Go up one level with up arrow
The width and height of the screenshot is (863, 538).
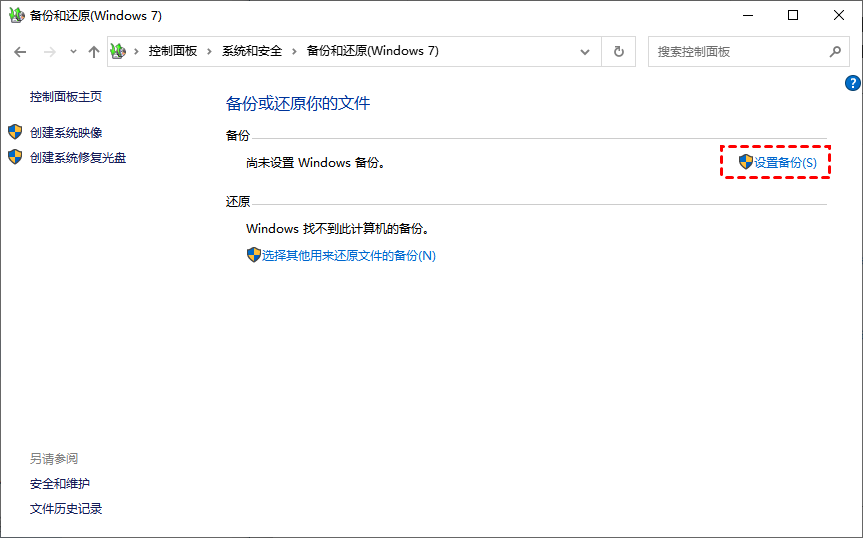(x=94, y=52)
